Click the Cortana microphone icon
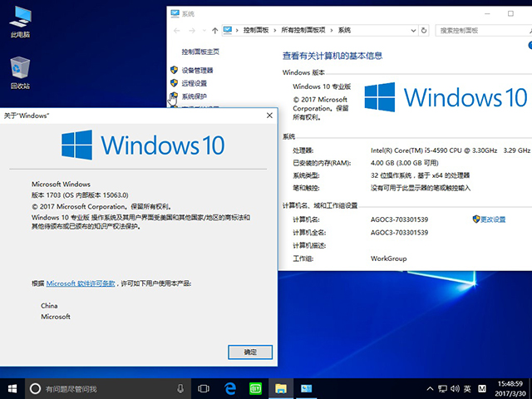Screen dimensions: 532x399 (180, 388)
